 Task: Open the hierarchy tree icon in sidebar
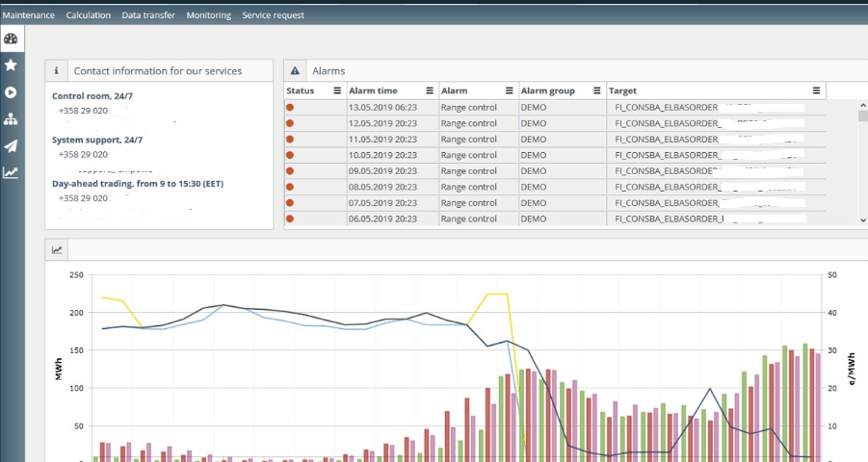[x=11, y=119]
